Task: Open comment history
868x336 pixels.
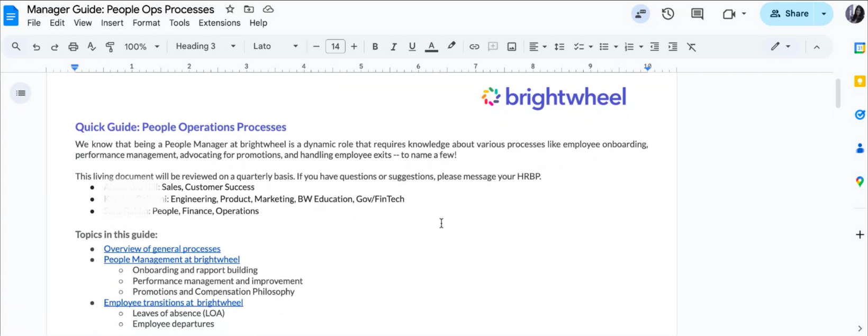Action: point(697,14)
